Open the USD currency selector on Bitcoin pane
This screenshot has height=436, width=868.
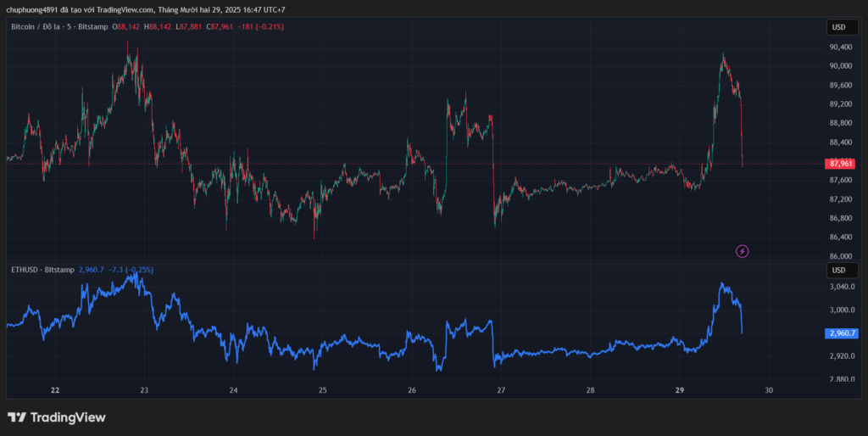838,27
